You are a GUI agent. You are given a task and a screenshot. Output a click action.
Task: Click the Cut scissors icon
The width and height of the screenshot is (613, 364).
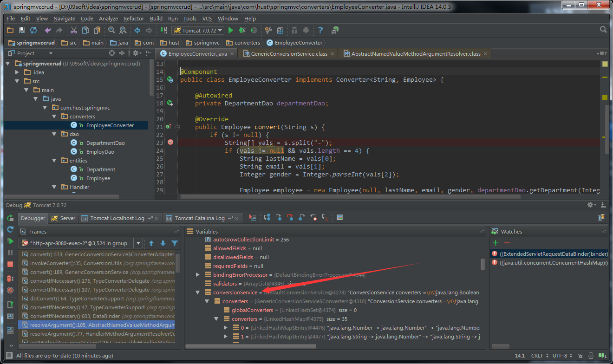73,30
